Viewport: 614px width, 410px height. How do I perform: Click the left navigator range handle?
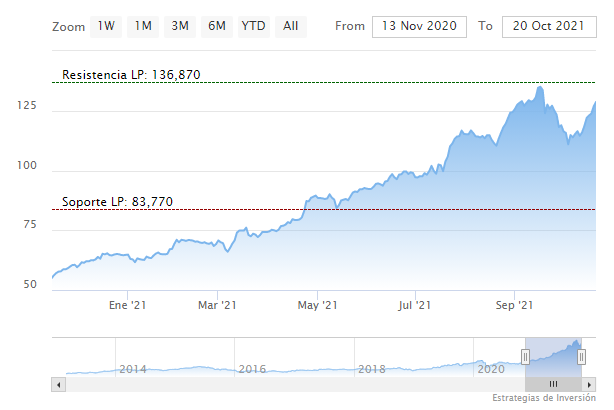[525, 356]
